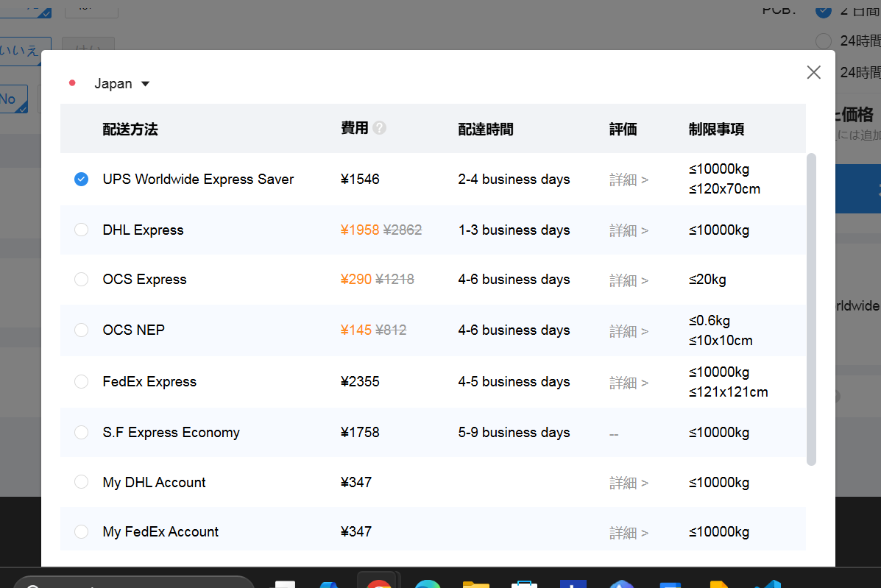Viewport: 881px width, 588px height.
Task: Choose FedEx Express shipping option
Action: click(x=82, y=382)
